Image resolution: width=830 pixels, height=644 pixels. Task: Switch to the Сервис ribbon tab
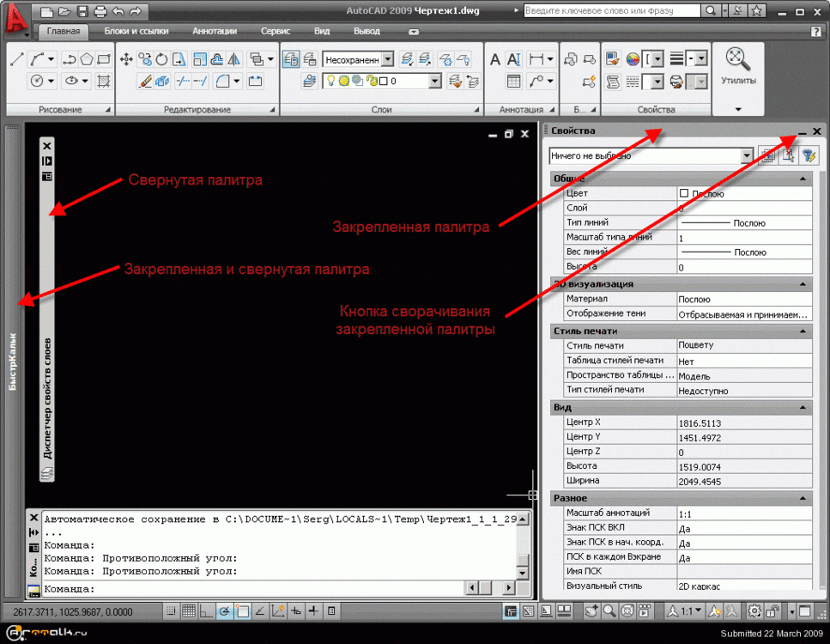[x=276, y=31]
